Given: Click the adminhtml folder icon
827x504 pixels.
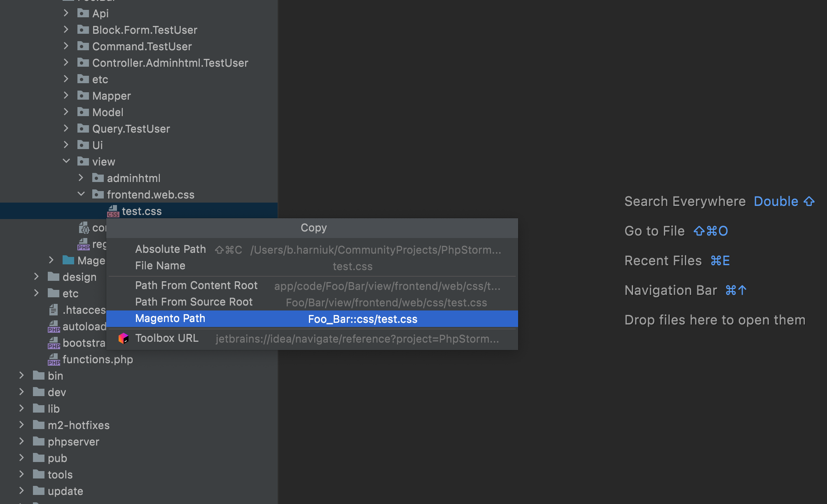Looking at the screenshot, I should [98, 178].
